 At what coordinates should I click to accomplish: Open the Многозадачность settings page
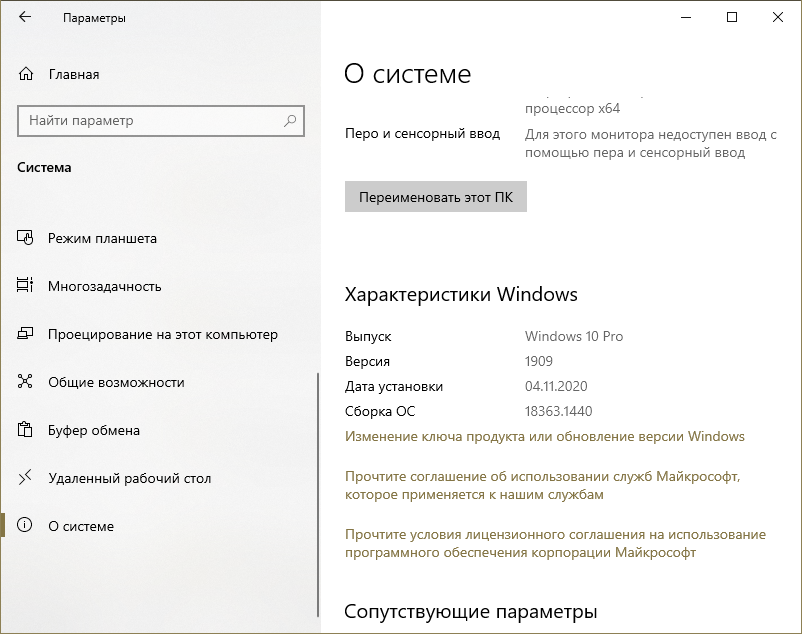pyautogui.click(x=104, y=287)
